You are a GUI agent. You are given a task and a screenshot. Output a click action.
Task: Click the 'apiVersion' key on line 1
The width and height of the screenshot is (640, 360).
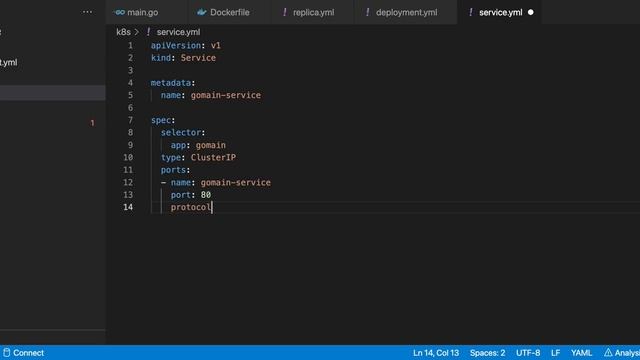coord(176,45)
